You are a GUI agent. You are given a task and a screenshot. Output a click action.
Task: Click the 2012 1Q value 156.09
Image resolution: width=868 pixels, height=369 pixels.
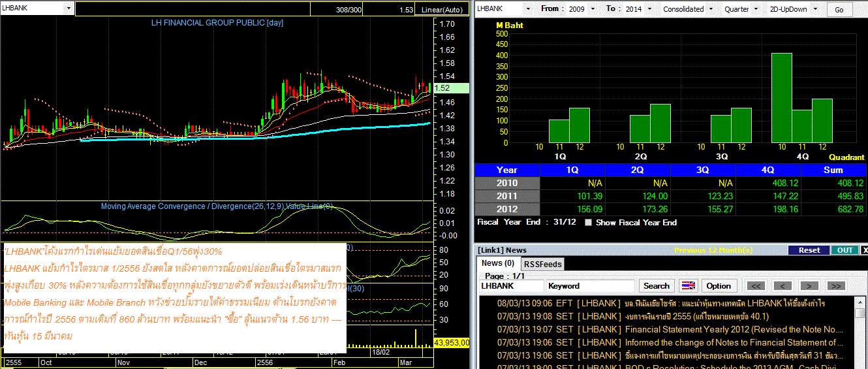point(589,209)
